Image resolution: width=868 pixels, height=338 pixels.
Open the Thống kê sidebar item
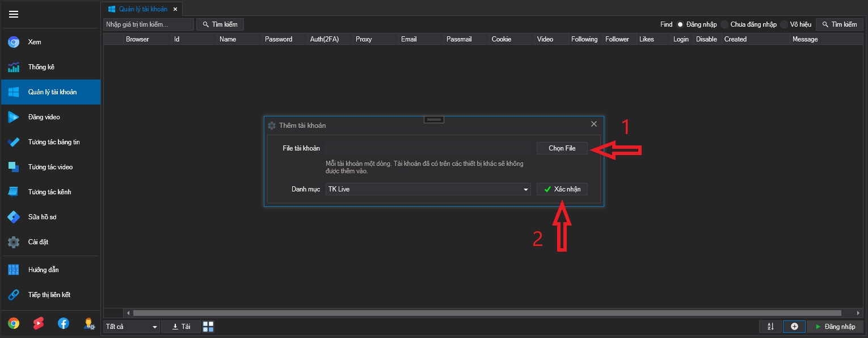[x=41, y=67]
